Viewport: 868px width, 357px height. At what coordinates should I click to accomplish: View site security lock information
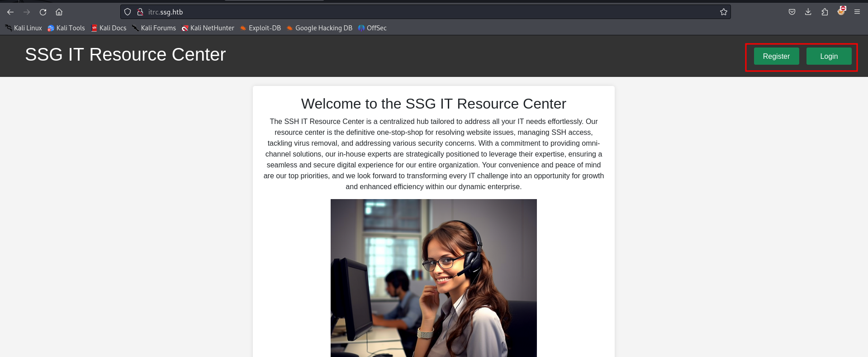(140, 12)
